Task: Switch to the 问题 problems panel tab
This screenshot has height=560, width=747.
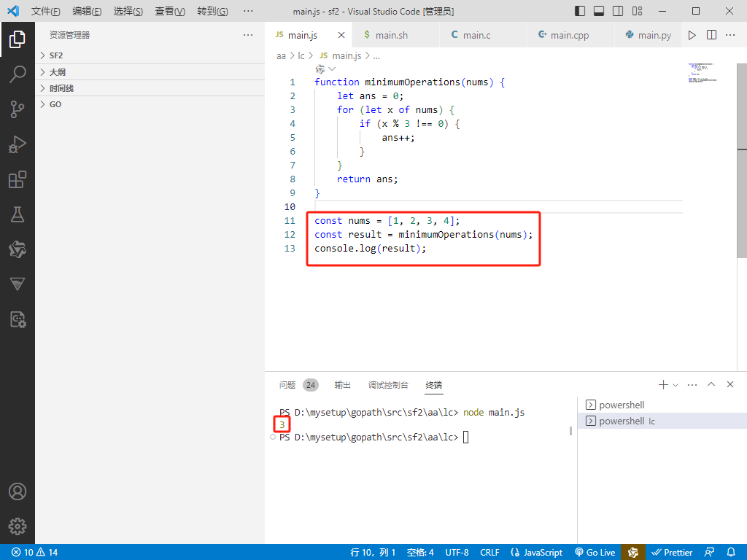Action: 298,385
